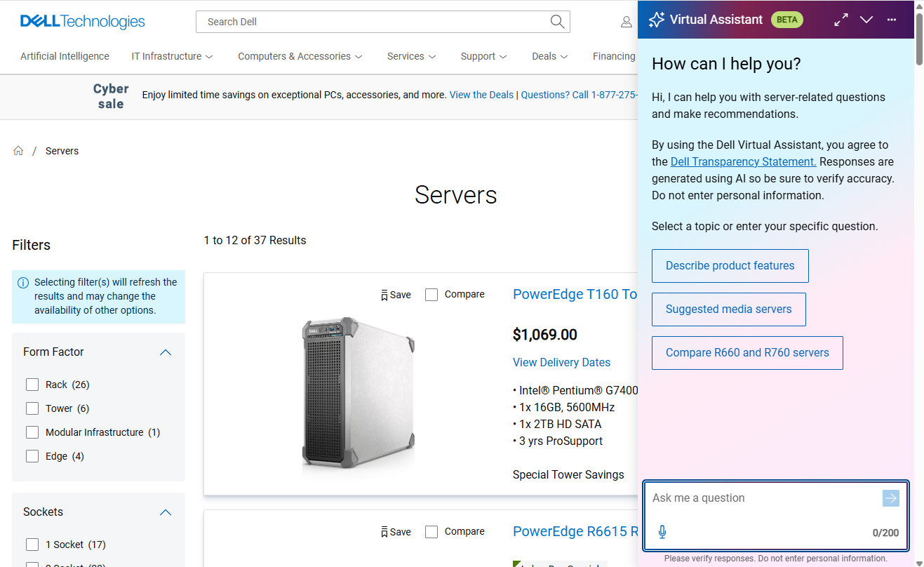Click the home breadcrumb icon

pyautogui.click(x=18, y=151)
